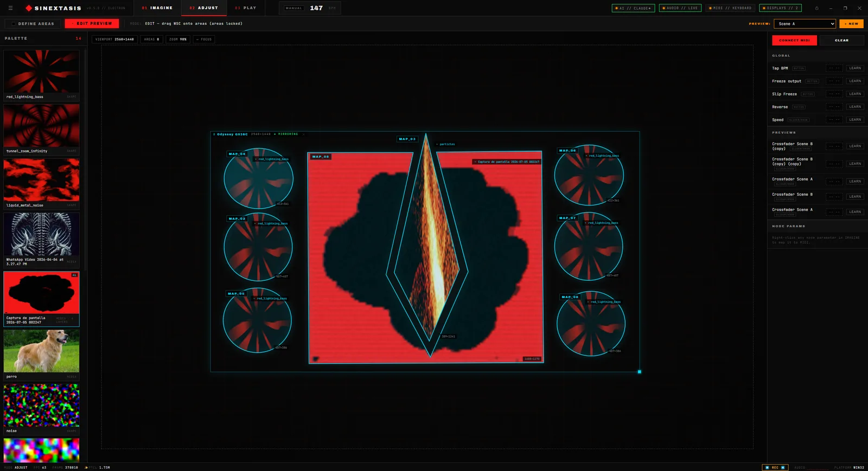868x471 pixels.
Task: Select the MAP_08 circular area
Action: [x=591, y=324]
